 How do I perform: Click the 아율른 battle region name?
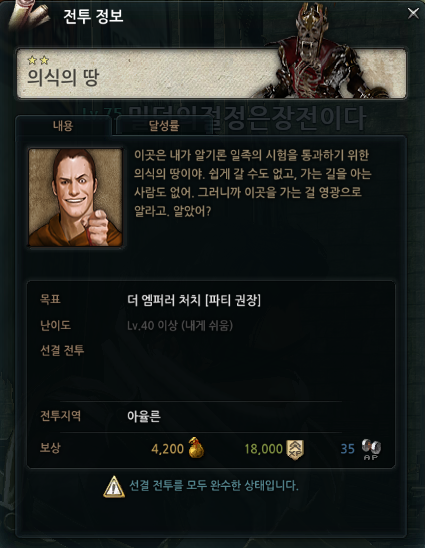[144, 416]
